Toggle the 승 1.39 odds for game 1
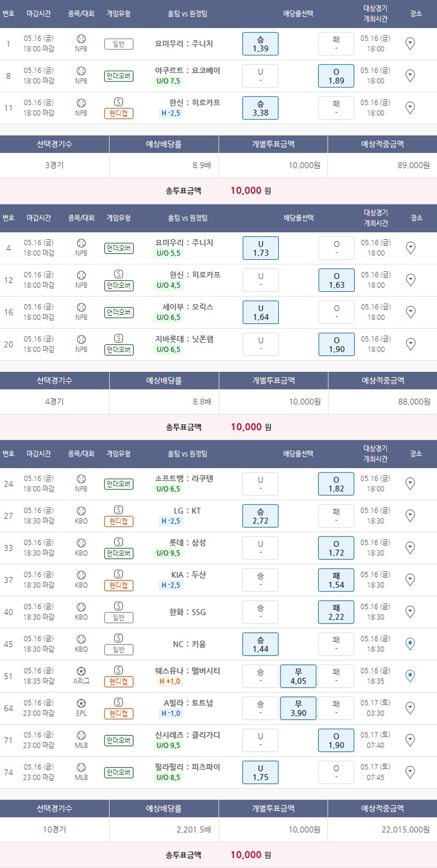Viewport: 437px width, 868px height. pyautogui.click(x=260, y=44)
